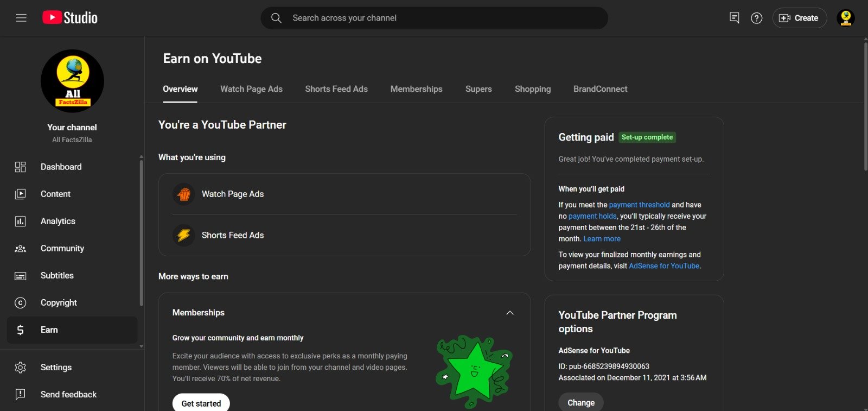Click the Create video button
Screen dimensions: 868x411
799,18
